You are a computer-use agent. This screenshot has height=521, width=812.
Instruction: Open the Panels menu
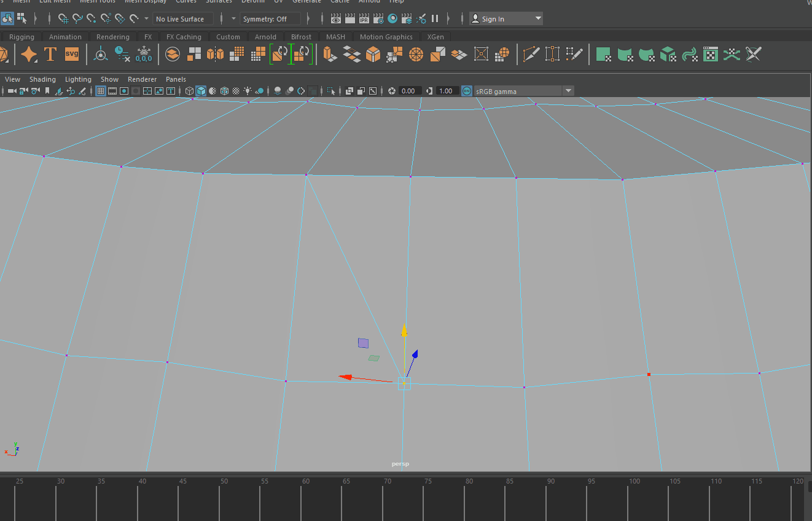click(176, 79)
